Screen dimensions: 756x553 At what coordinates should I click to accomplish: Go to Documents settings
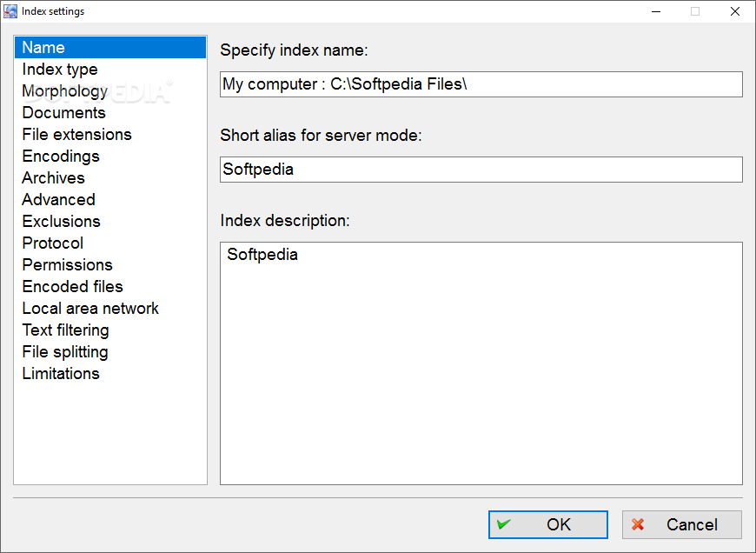coord(110,112)
